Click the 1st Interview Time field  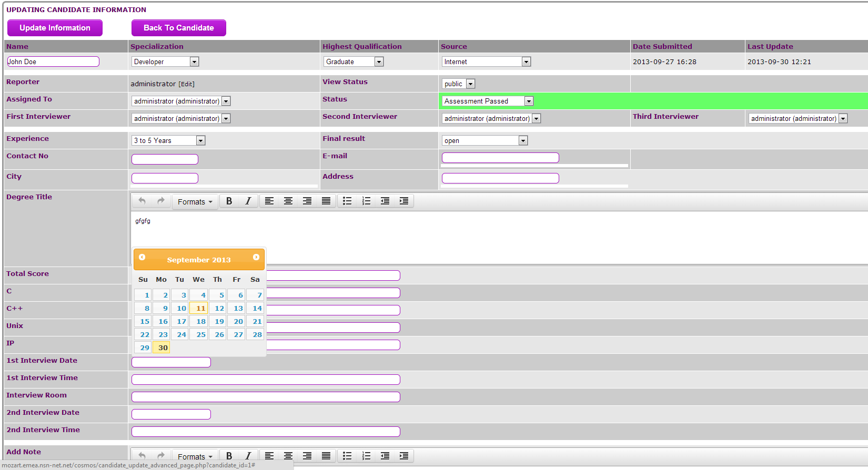[266, 380]
